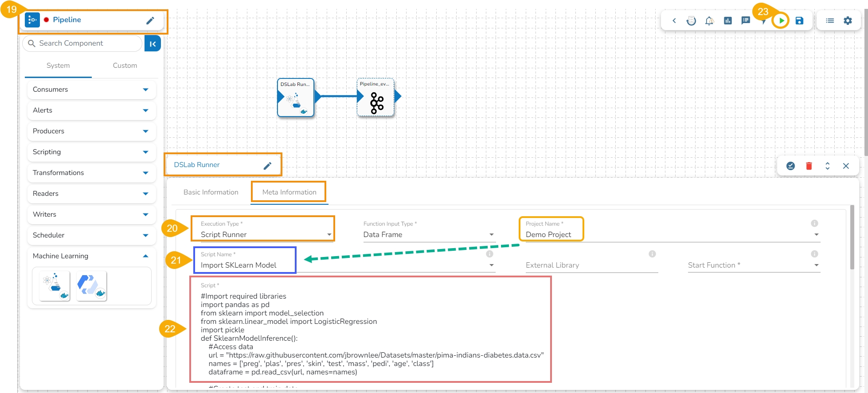Open the Basic Information tab

pos(211,192)
